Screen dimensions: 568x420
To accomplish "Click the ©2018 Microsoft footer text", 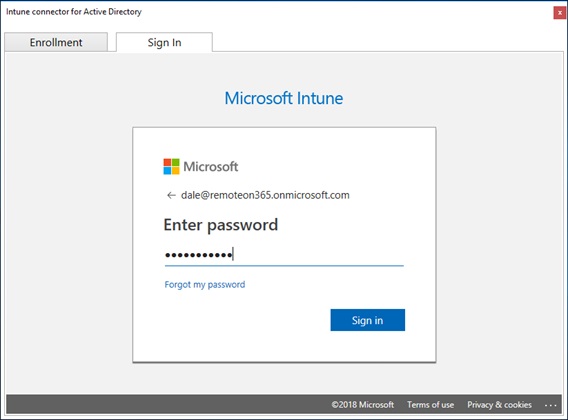I will pos(363,404).
